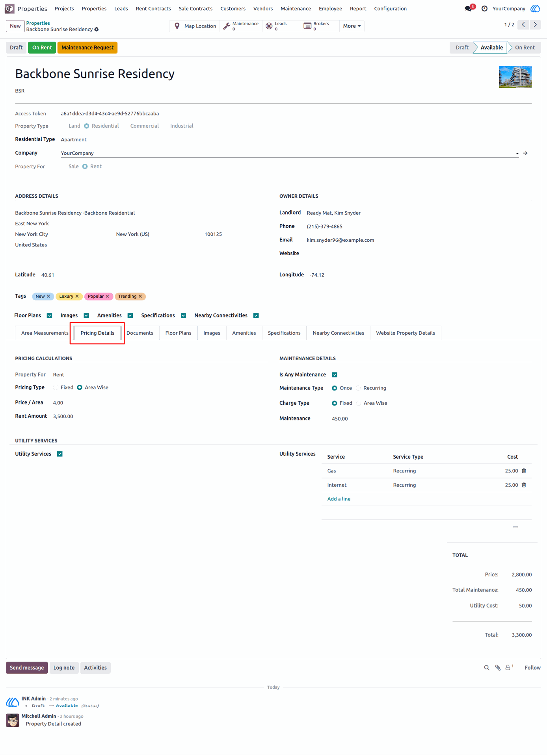Delete the Gas utility service line

(524, 471)
